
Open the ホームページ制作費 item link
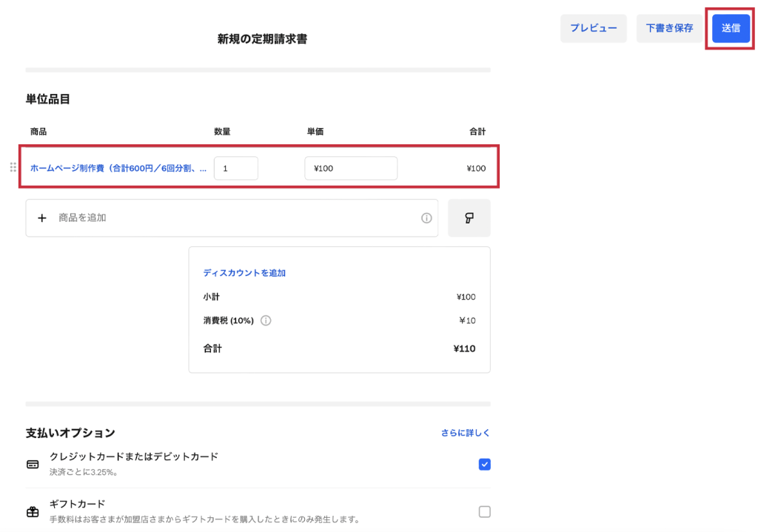[118, 168]
